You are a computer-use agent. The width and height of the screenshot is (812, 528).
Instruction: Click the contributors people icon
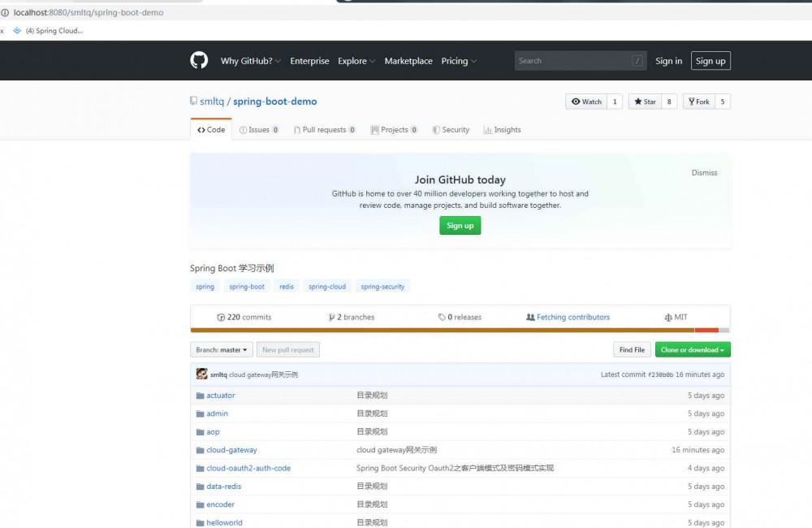(531, 317)
